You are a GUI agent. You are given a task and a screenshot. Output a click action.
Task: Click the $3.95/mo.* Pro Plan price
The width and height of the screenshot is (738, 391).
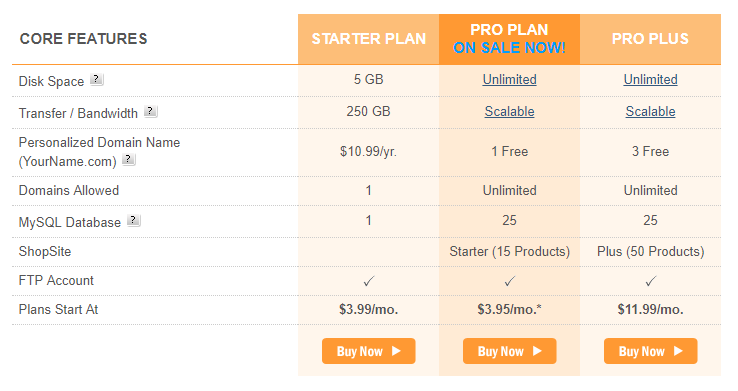510,310
